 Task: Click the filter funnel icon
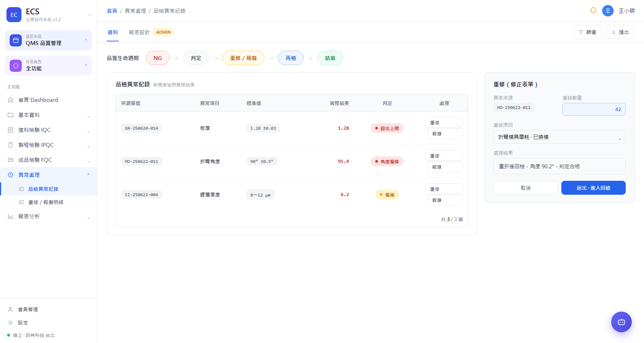581,32
